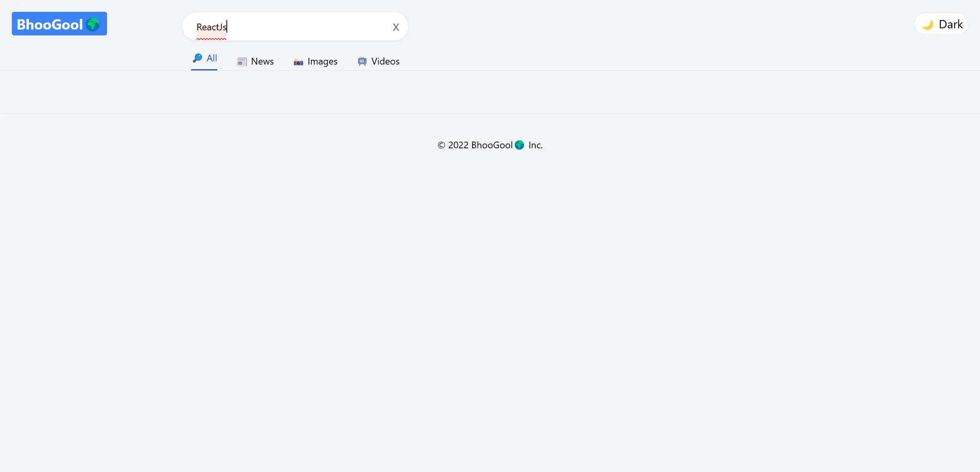Viewport: 980px width, 472px height.
Task: Clear the search query with the X button
Action: 395,27
